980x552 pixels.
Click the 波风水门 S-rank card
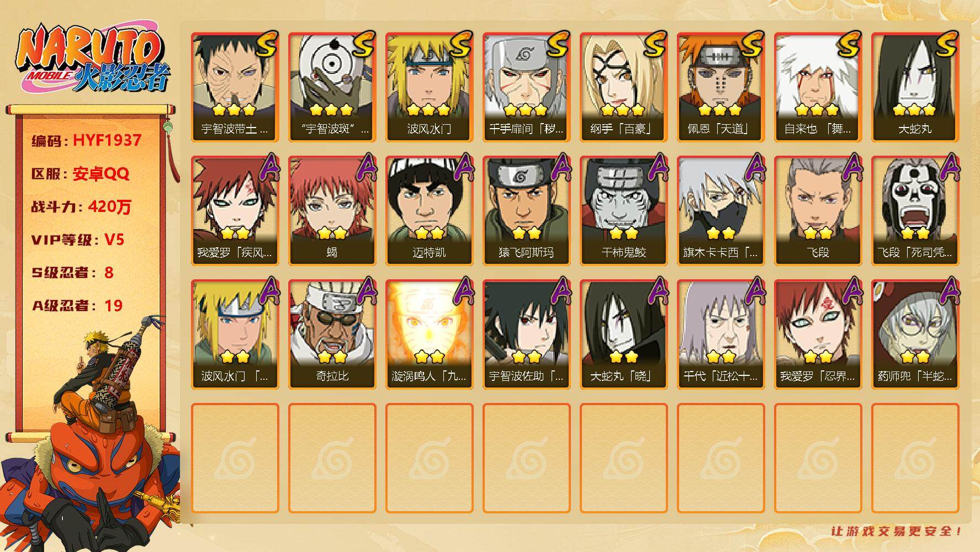point(429,87)
